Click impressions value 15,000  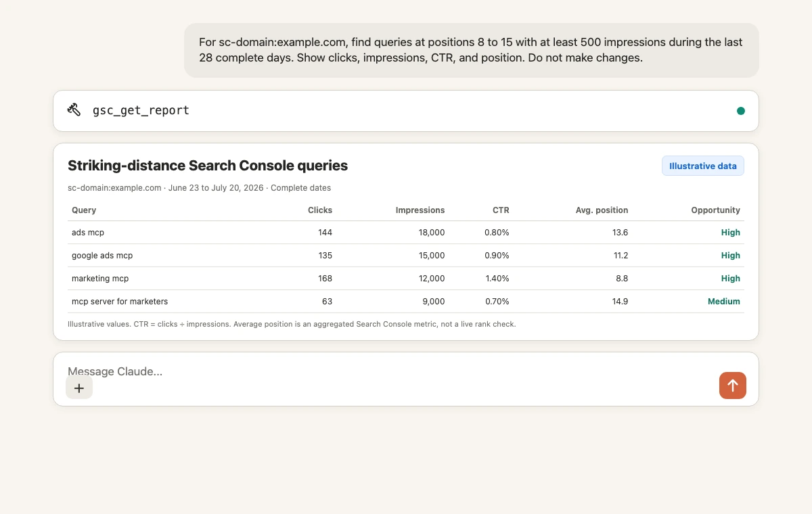tap(432, 256)
